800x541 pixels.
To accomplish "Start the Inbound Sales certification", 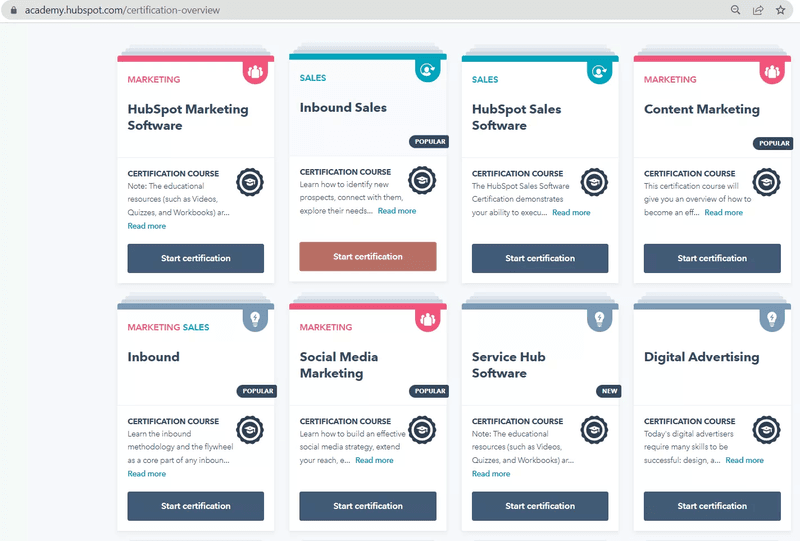I will pyautogui.click(x=368, y=256).
